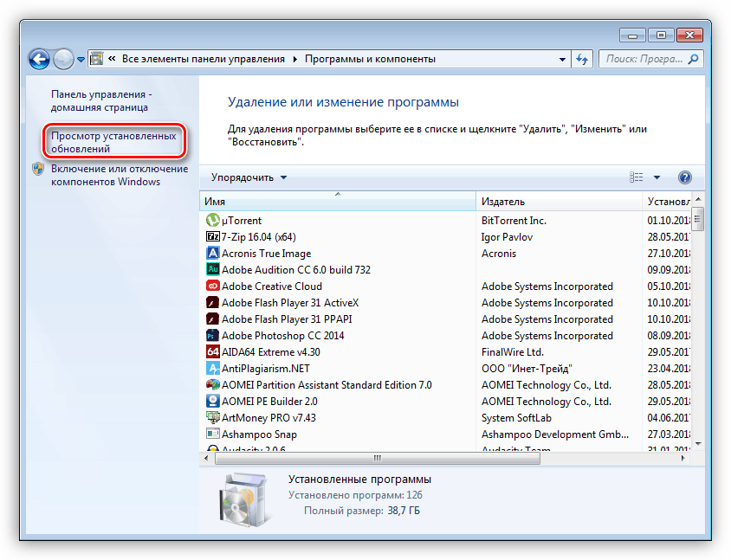This screenshot has height=560, width=731.
Task: Select the AIDA64 Extreme v4.30 entry
Action: (x=271, y=351)
